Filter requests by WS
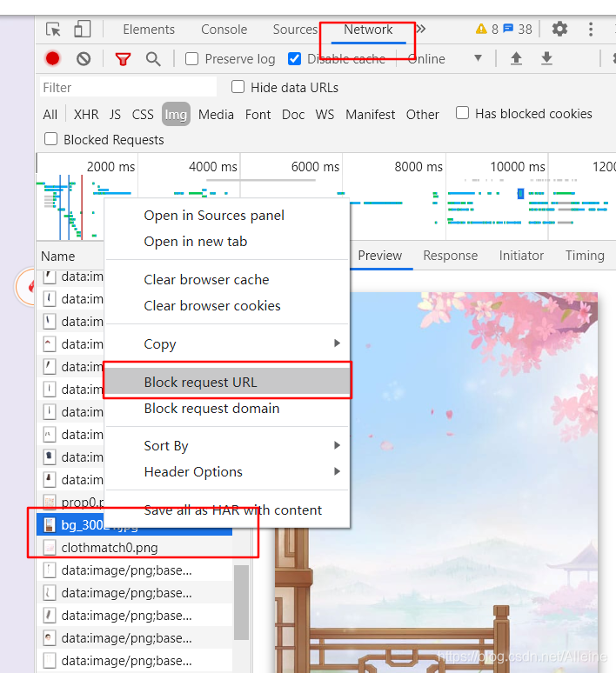 tap(325, 114)
